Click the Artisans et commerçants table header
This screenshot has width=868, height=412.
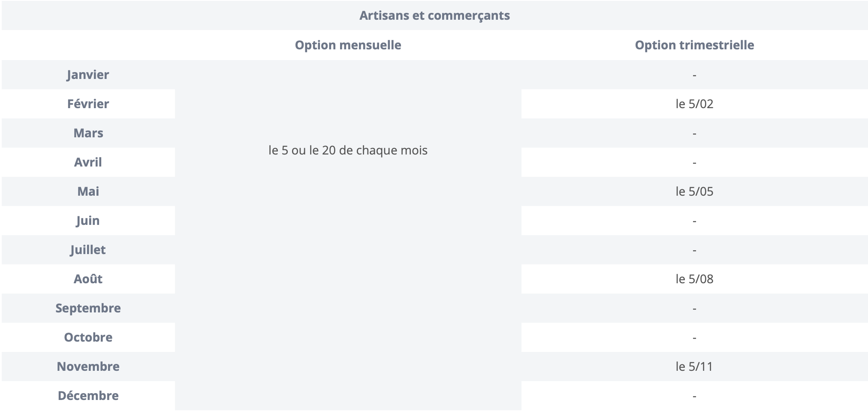434,15
